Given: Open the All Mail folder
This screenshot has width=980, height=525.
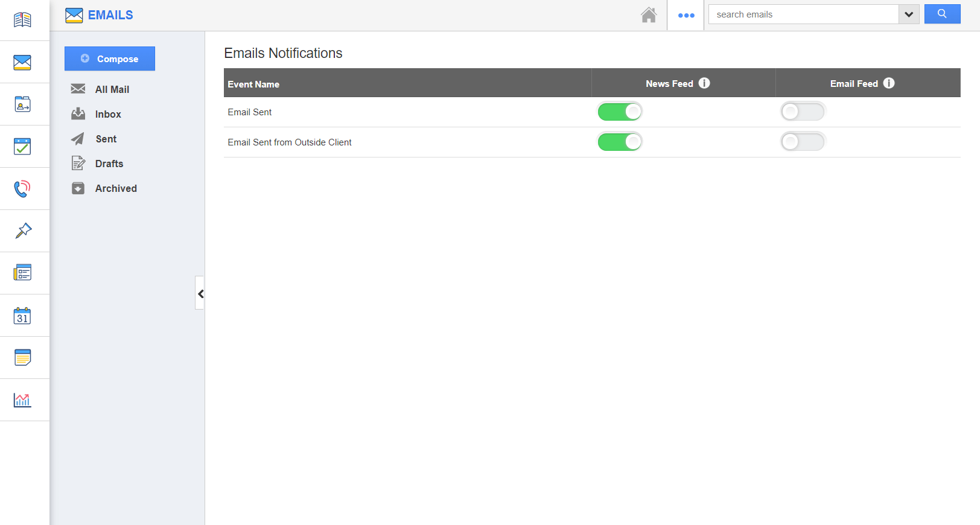Looking at the screenshot, I should click(112, 89).
